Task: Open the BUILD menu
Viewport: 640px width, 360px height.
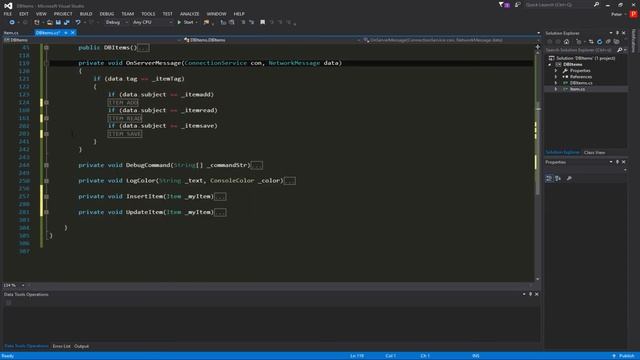Action: pyautogui.click(x=86, y=14)
